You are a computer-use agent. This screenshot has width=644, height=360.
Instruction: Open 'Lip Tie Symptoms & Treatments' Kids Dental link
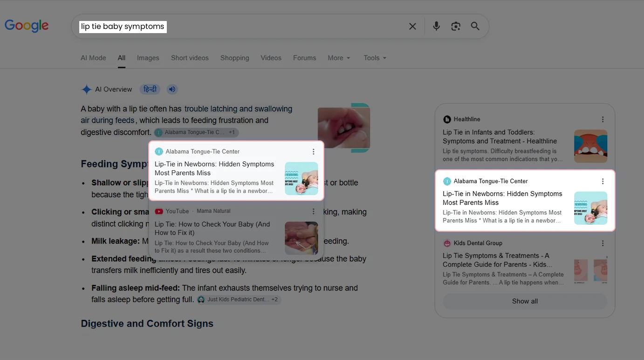click(x=498, y=260)
